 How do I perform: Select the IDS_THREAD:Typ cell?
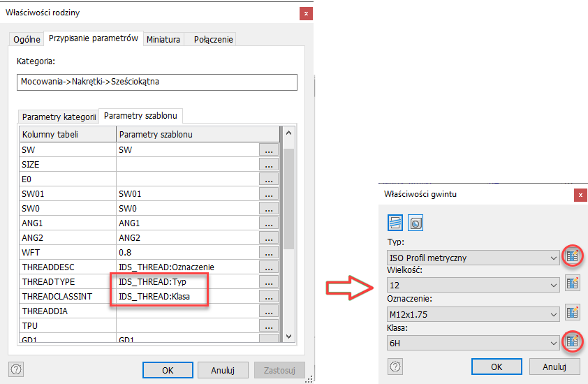(x=187, y=281)
